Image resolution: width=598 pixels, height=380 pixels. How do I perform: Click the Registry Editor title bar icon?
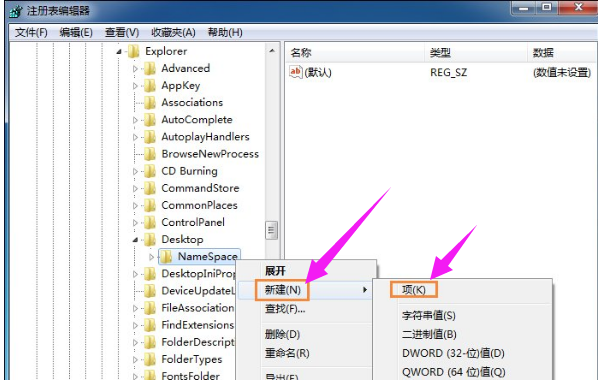pos(16,11)
